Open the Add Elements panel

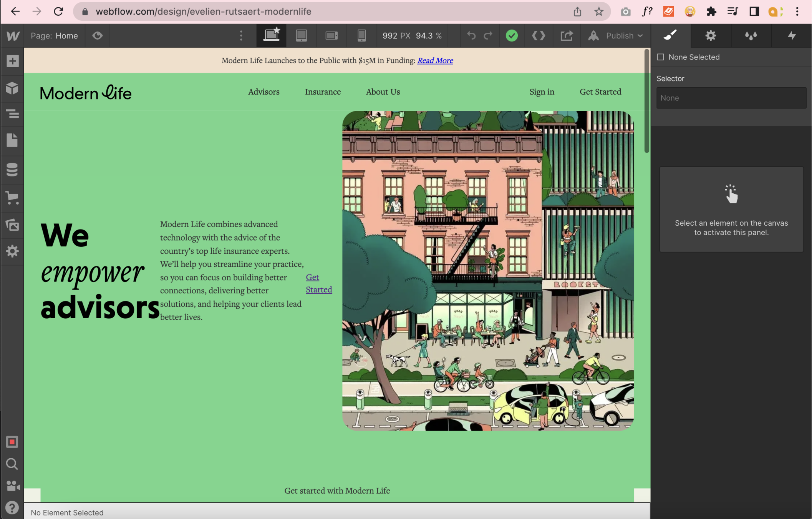(x=12, y=61)
